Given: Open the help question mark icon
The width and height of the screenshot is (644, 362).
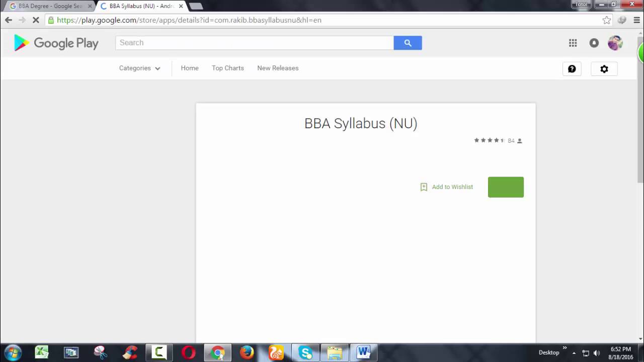Looking at the screenshot, I should pyautogui.click(x=572, y=69).
